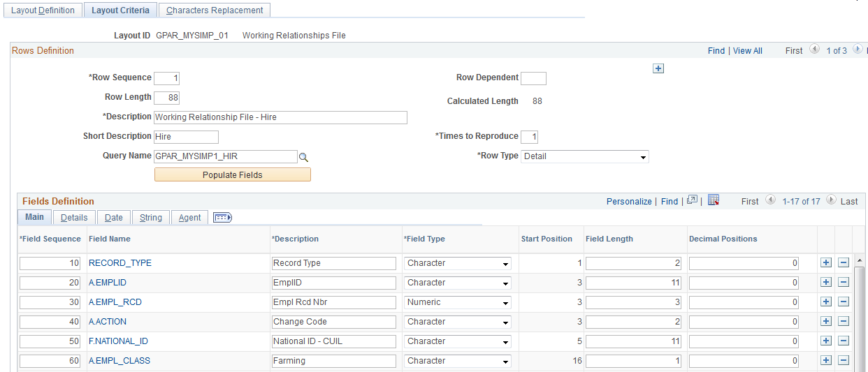The width and height of the screenshot is (868, 372).
Task: Click View All in Rows Definition
Action: (748, 51)
